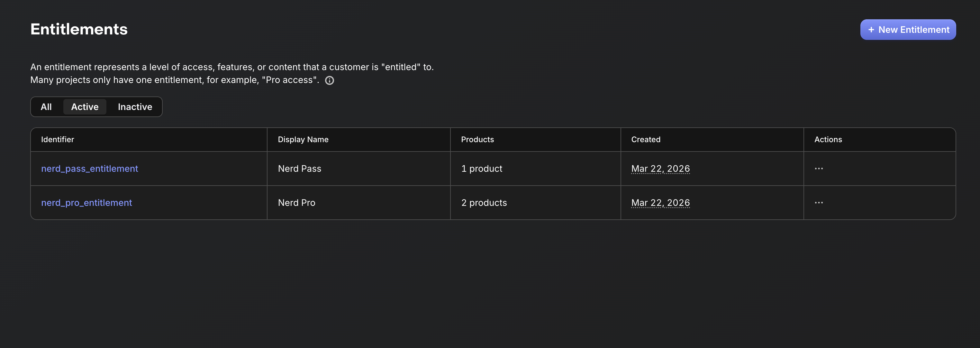Open the nerd_pass_entitlement link
The height and width of the screenshot is (348, 980).
[89, 169]
